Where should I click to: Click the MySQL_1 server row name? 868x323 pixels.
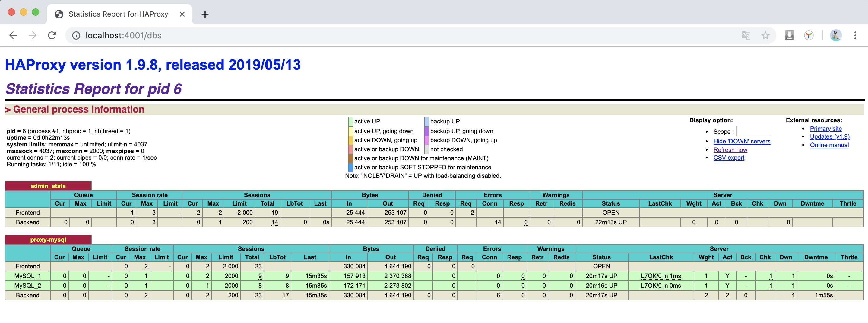click(x=28, y=276)
